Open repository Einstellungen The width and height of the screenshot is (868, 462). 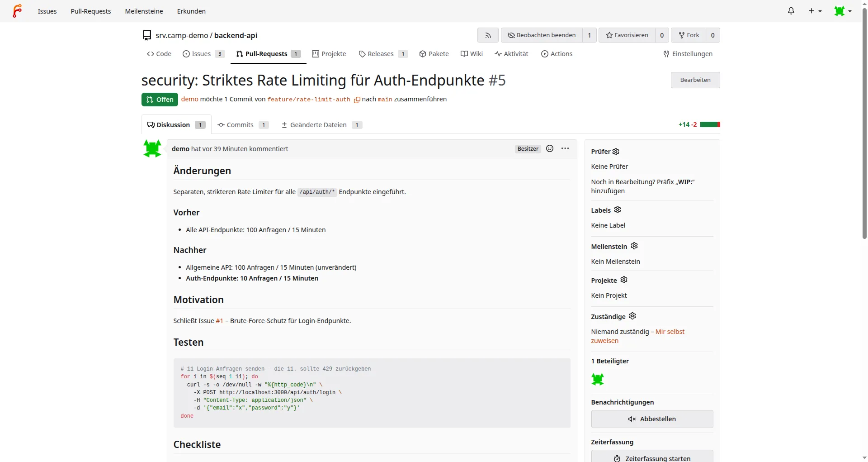(688, 54)
